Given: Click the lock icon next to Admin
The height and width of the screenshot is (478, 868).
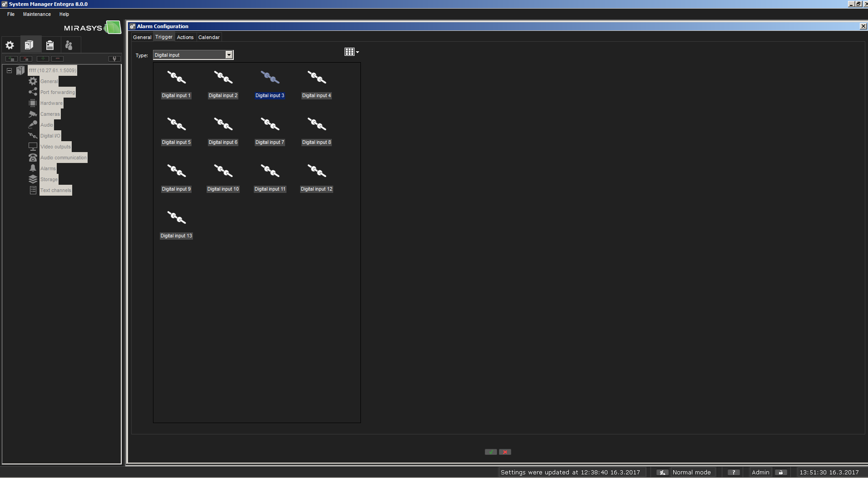Looking at the screenshot, I should tap(780, 473).
